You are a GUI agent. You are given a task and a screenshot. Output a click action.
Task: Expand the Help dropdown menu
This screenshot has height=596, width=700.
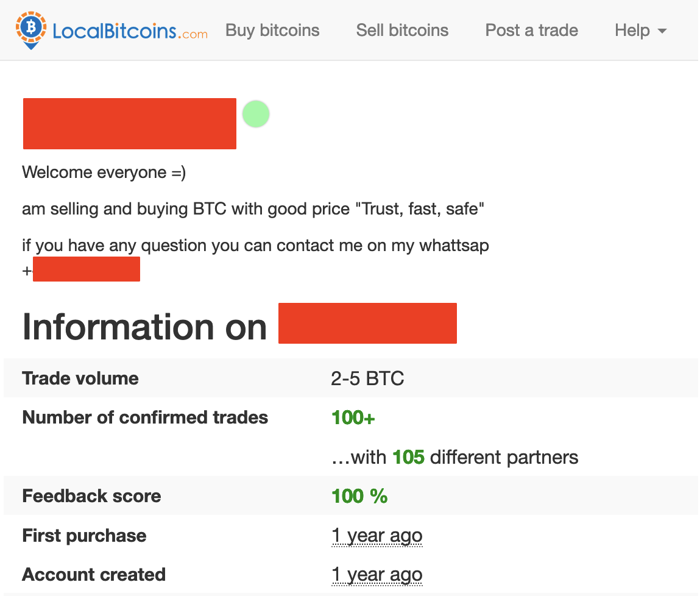(x=641, y=30)
